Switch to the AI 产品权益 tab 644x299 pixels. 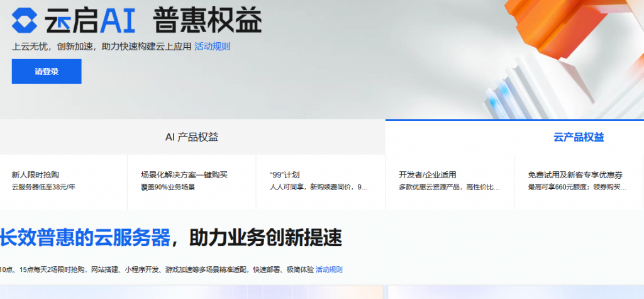pos(192,137)
